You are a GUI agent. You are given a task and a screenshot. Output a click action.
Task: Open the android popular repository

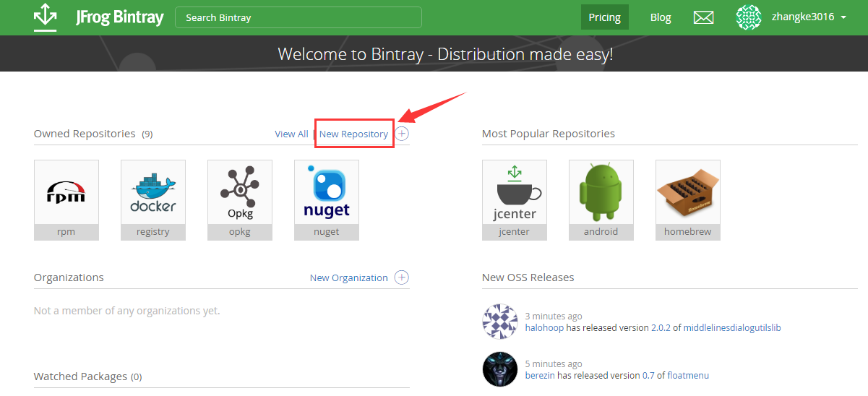click(x=601, y=192)
